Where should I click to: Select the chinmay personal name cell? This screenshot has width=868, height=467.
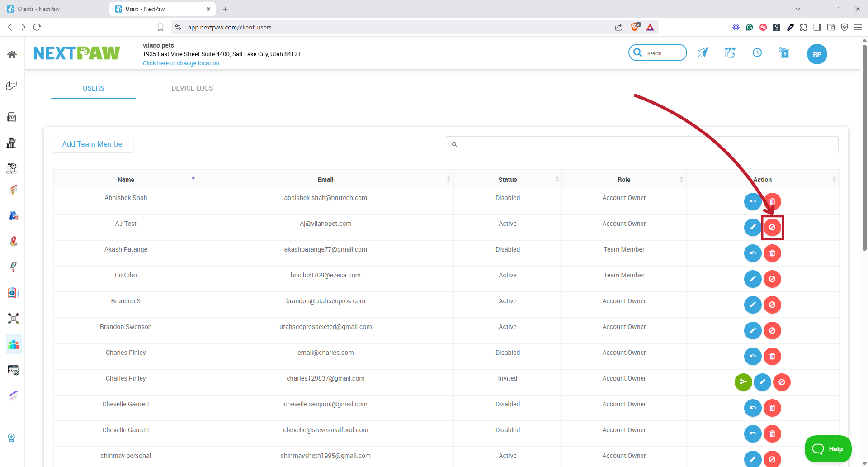[126, 456]
